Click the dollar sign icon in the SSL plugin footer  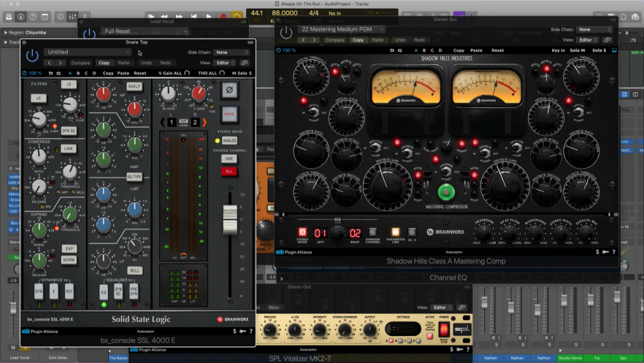pos(235,331)
